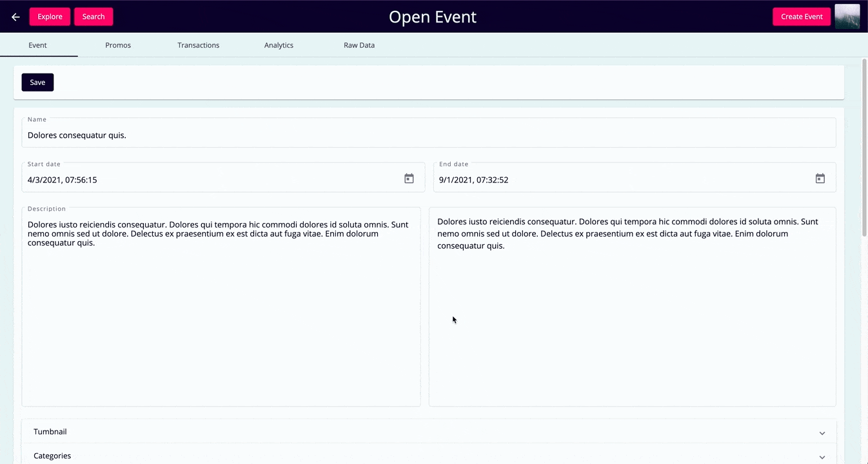Click the Explore button

click(50, 17)
